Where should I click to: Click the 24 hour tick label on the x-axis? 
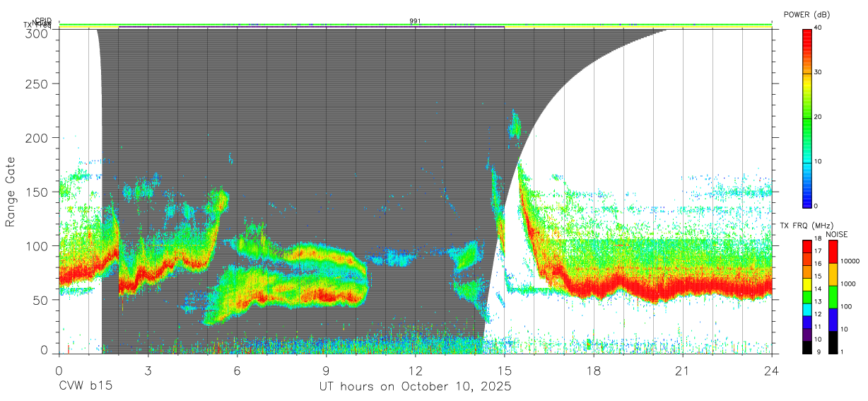[x=772, y=371]
